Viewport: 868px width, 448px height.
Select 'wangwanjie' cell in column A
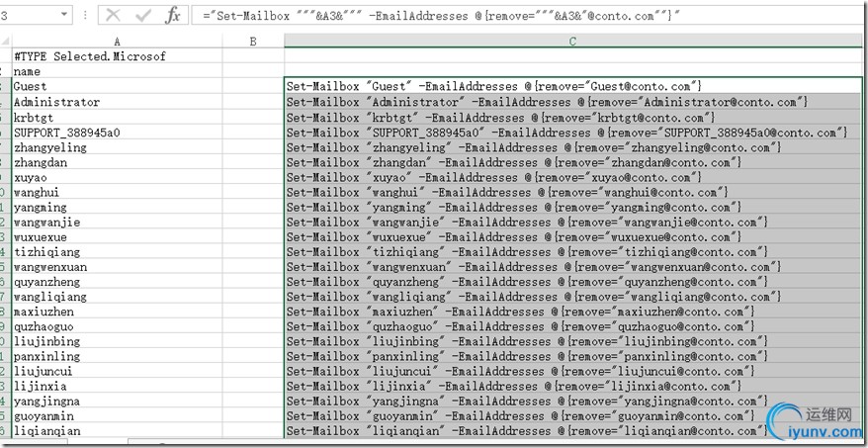[x=118, y=223]
